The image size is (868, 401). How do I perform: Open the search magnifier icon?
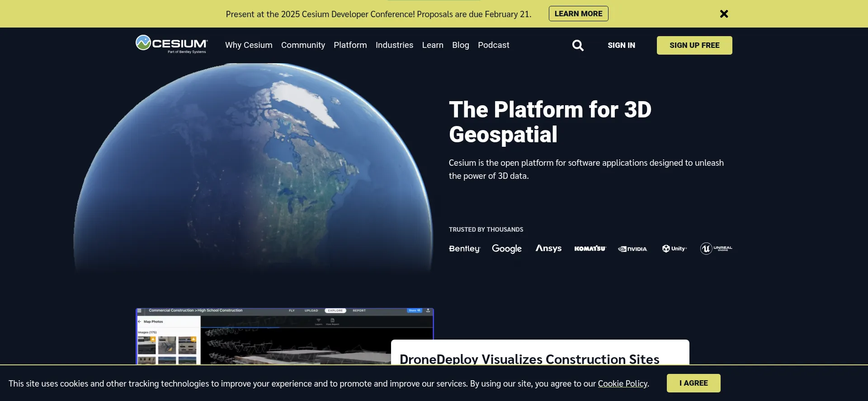578,46
